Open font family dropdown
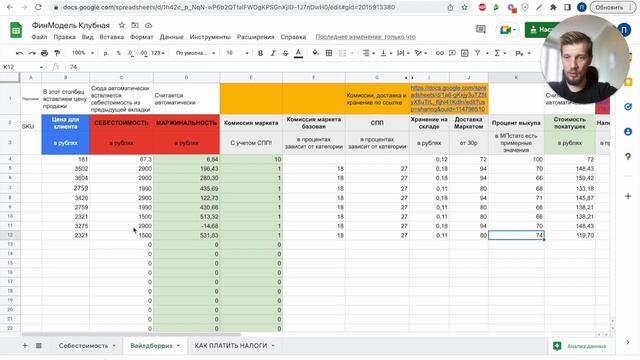Viewport: 640px width, 360px height. pos(195,53)
